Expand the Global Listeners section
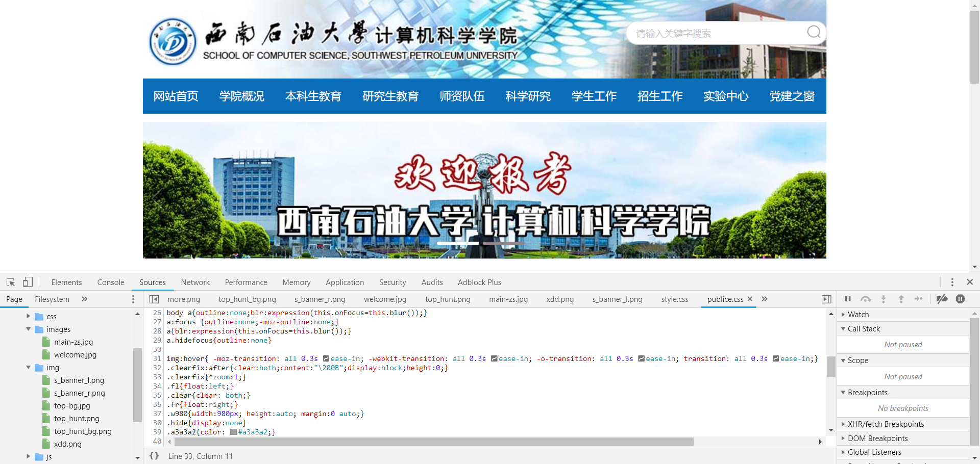980x464 pixels. pyautogui.click(x=843, y=452)
